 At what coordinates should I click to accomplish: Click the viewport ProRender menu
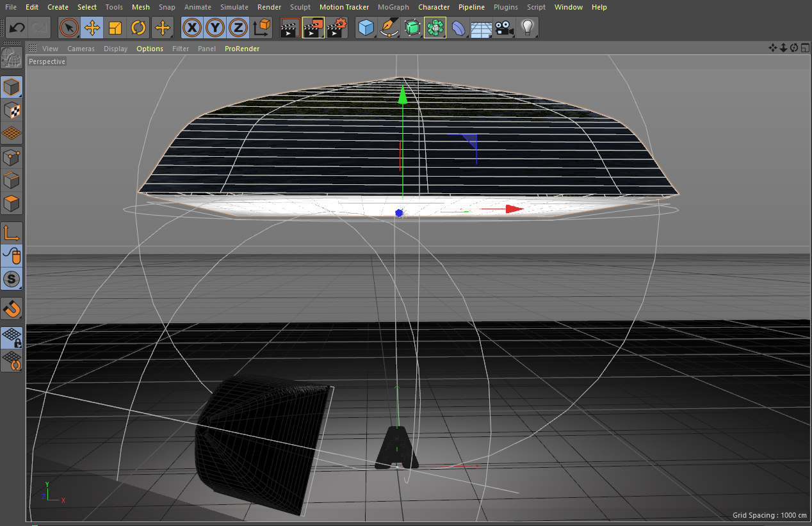(x=241, y=49)
